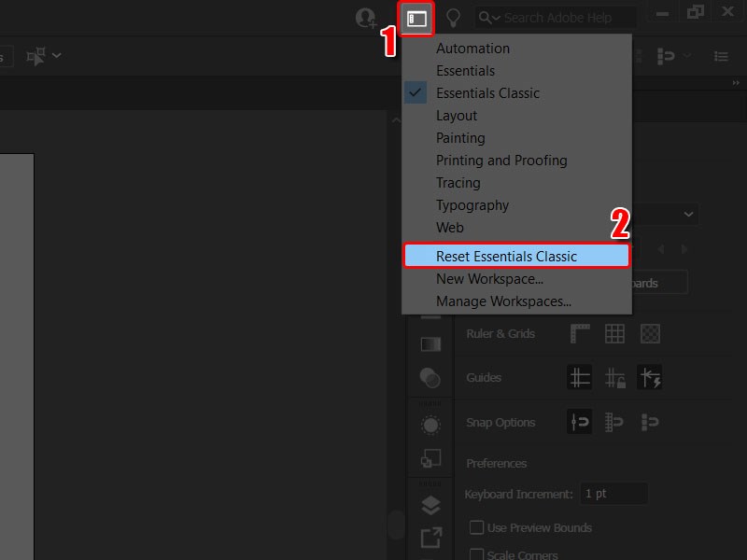Open the Gradient panel icon
The height and width of the screenshot is (560, 747).
430,343
